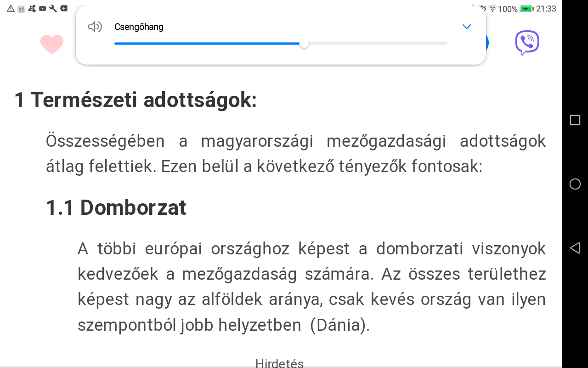Click the Csengőhang volume slider handle
This screenshot has height=368, width=588.
click(304, 44)
